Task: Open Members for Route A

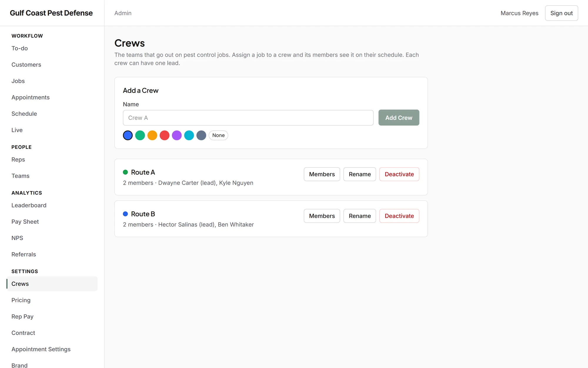Action: [322, 174]
